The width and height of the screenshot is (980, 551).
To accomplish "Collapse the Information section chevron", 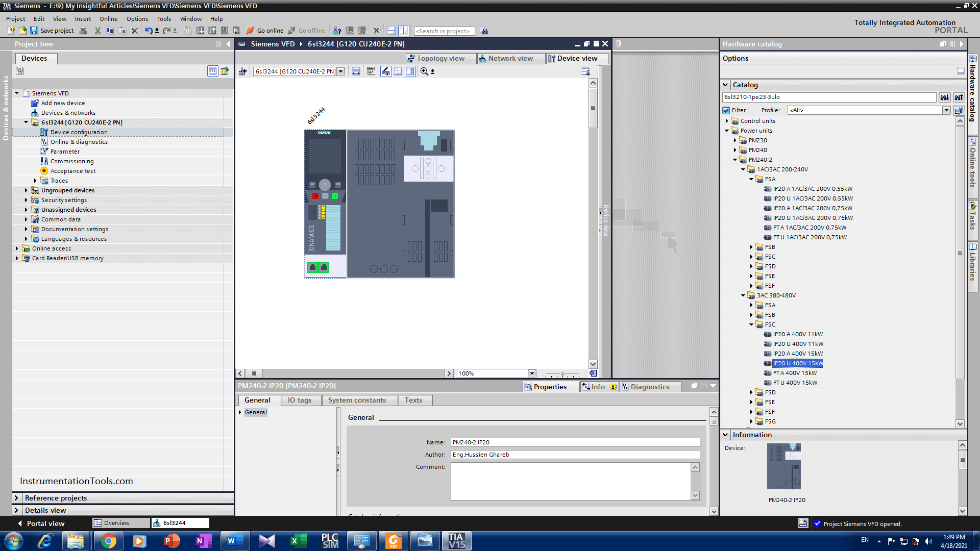I will [725, 435].
